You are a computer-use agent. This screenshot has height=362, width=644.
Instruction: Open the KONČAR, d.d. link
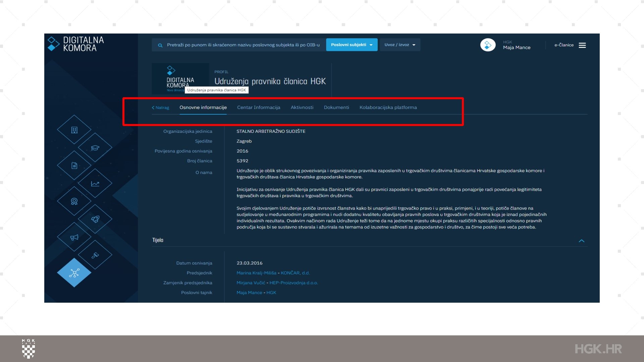pos(295,273)
